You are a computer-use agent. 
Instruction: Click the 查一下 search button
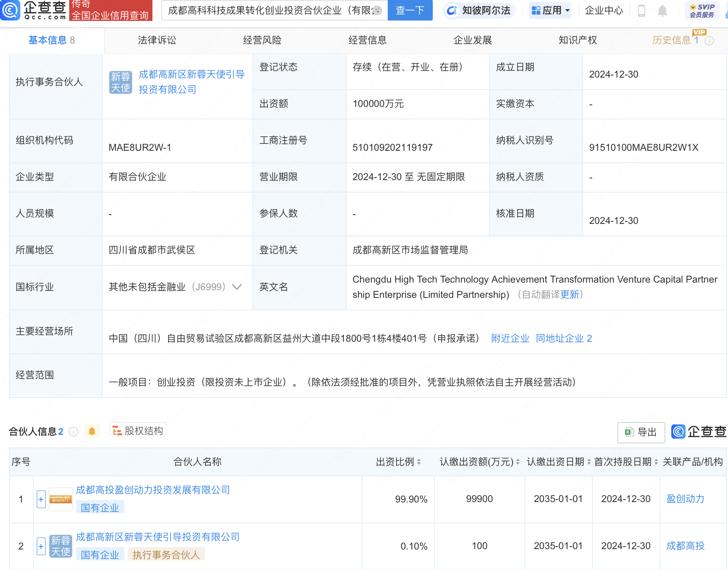click(410, 10)
